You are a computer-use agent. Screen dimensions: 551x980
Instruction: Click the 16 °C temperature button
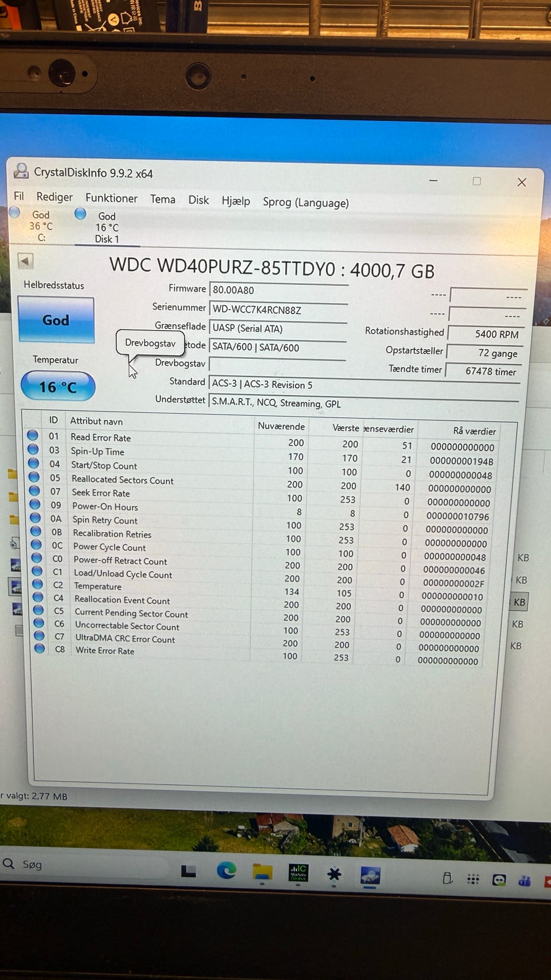click(x=58, y=386)
